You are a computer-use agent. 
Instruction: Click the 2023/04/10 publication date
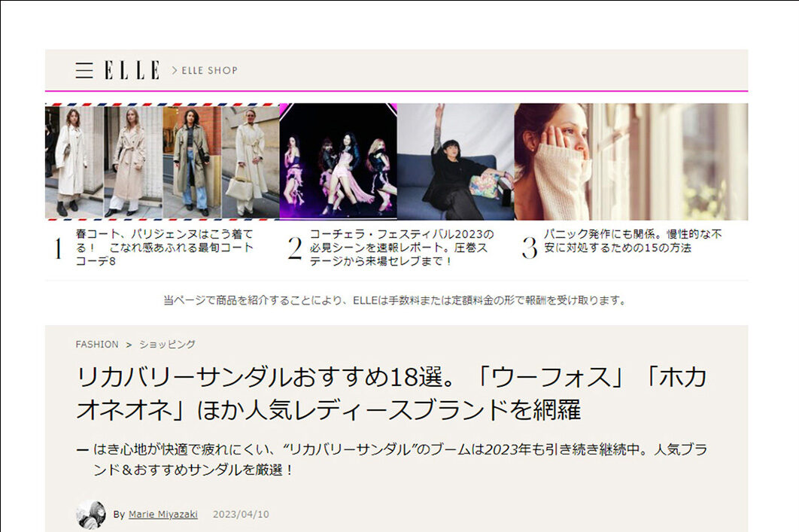(241, 515)
